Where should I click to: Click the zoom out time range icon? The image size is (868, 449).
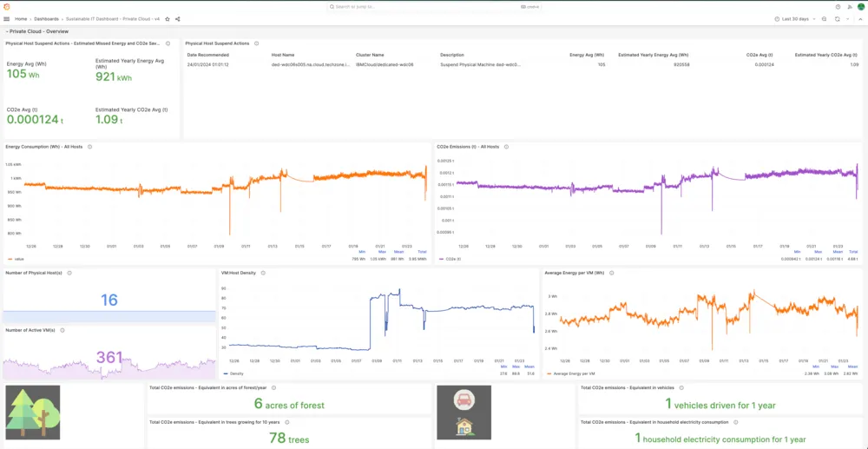tap(825, 18)
